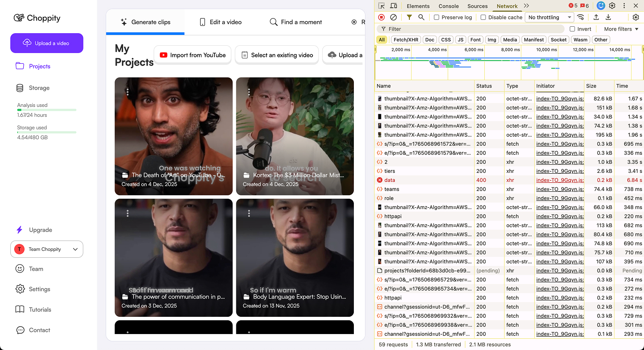Toggle the Fetch/XHR filter chip
The height and width of the screenshot is (350, 644).
406,40
